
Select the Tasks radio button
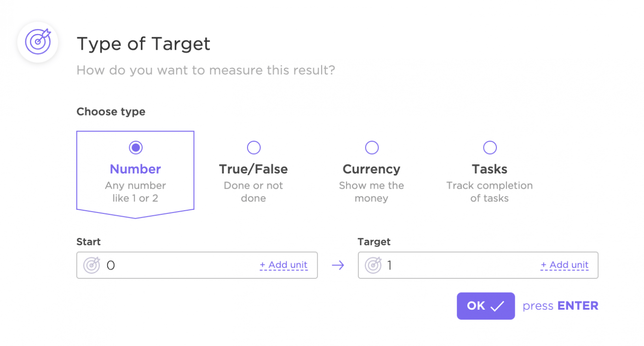pos(490,148)
